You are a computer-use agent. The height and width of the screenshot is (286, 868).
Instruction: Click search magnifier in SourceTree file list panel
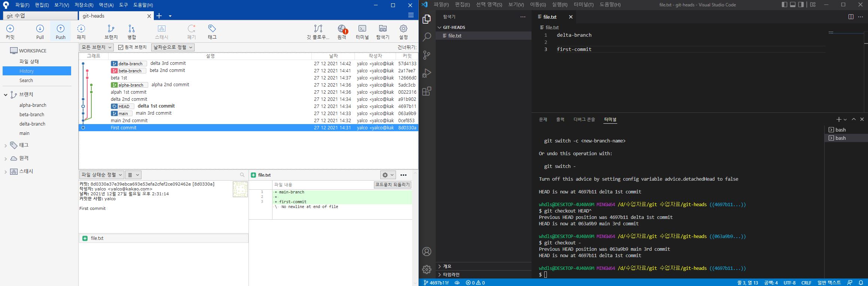point(242,175)
